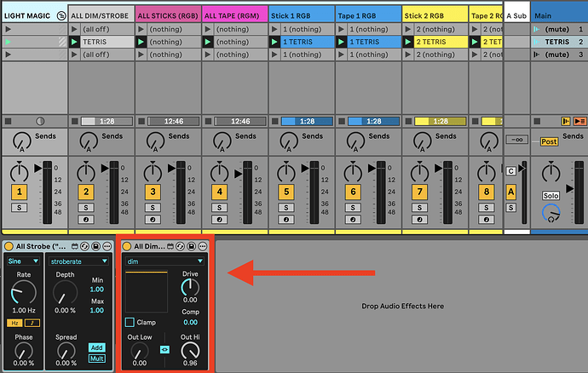Expand the dim parameter dropdown
Screen dimensions: 588x373
click(164, 261)
